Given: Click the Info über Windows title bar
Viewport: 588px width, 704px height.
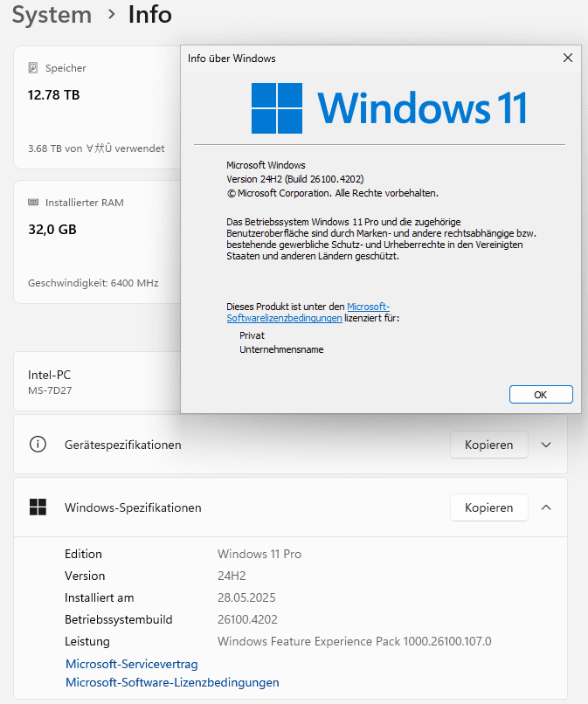Looking at the screenshot, I should 349,59.
